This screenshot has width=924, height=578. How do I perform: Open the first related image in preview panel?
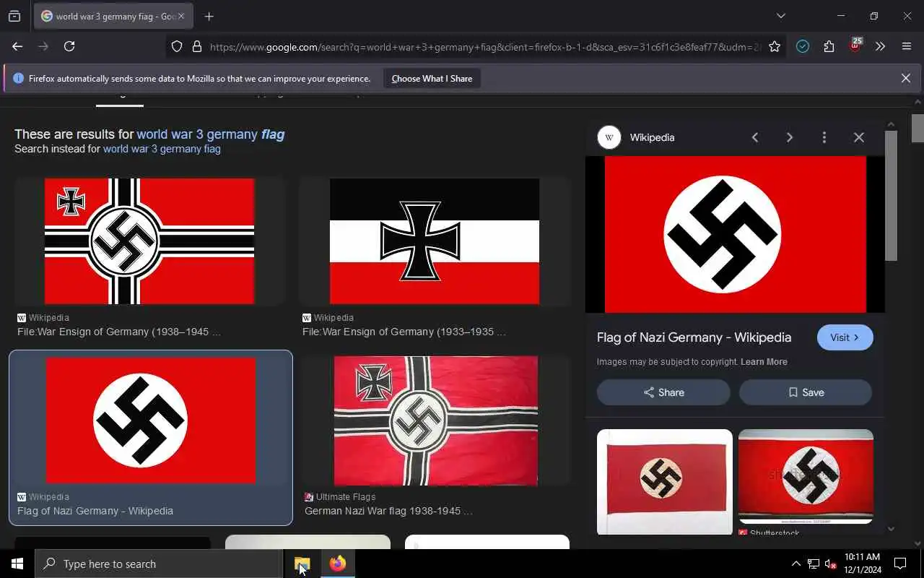[x=665, y=481]
